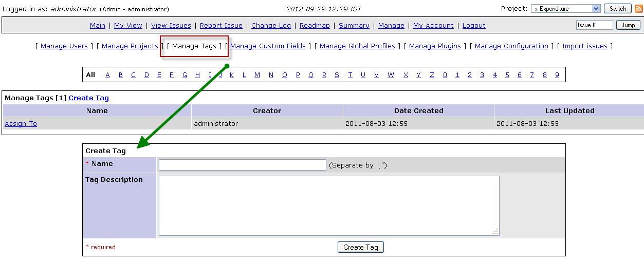Filter tags by letter T
The width and height of the screenshot is (644, 262).
(350, 75)
